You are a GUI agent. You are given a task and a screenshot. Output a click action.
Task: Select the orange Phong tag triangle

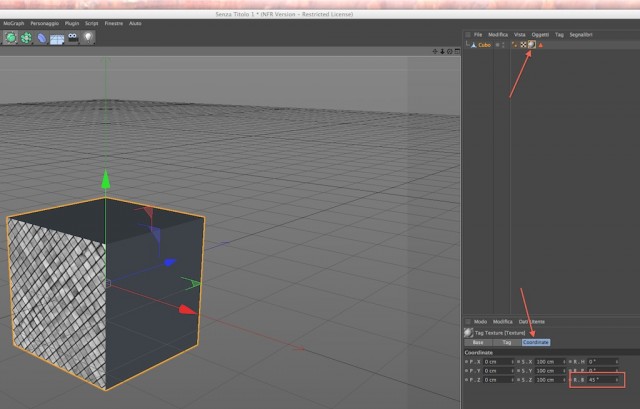pos(541,45)
